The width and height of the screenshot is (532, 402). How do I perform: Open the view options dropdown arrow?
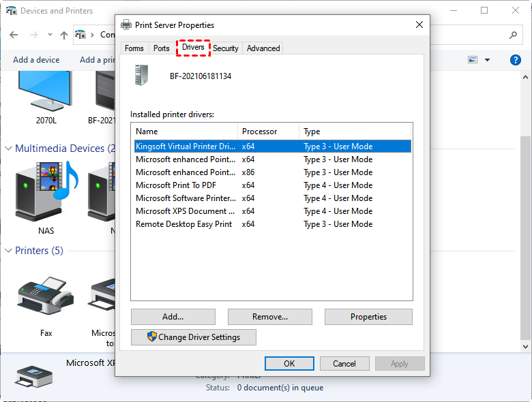[x=487, y=60]
